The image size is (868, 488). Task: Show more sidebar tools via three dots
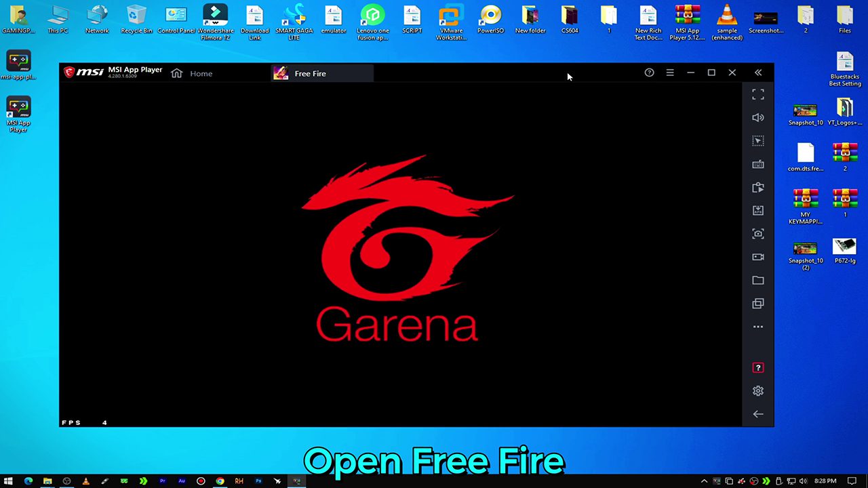(x=758, y=327)
